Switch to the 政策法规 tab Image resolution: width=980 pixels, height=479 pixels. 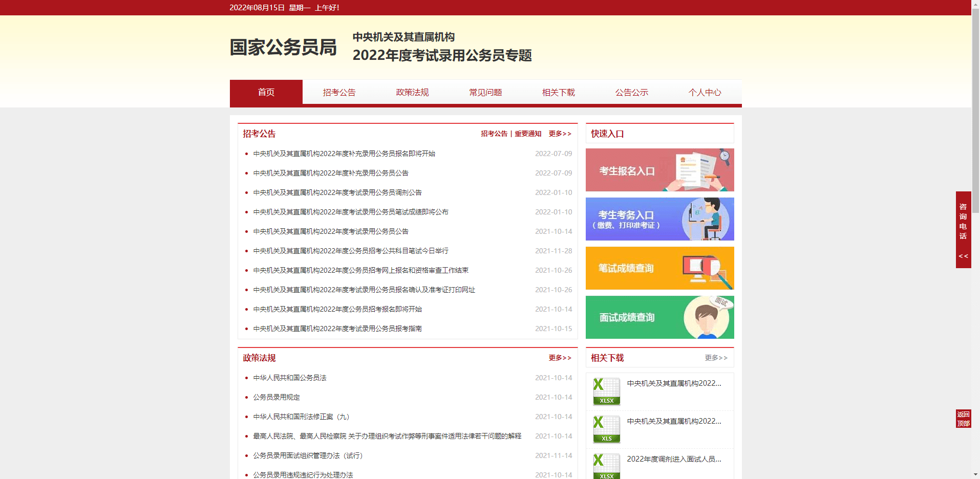tap(412, 93)
